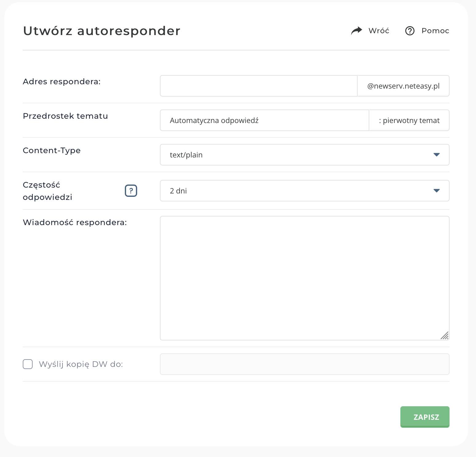Enable the Wyślij kopię DW do checkbox

point(27,364)
